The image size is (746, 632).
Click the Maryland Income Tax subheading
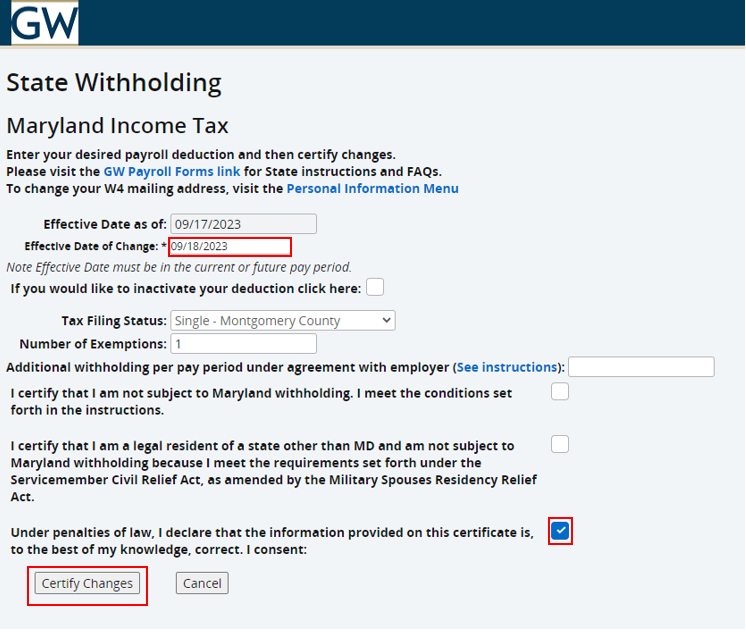point(118,126)
